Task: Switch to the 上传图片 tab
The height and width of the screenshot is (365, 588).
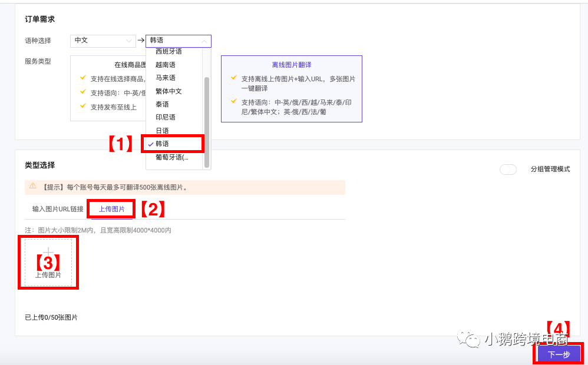Action: tap(111, 207)
